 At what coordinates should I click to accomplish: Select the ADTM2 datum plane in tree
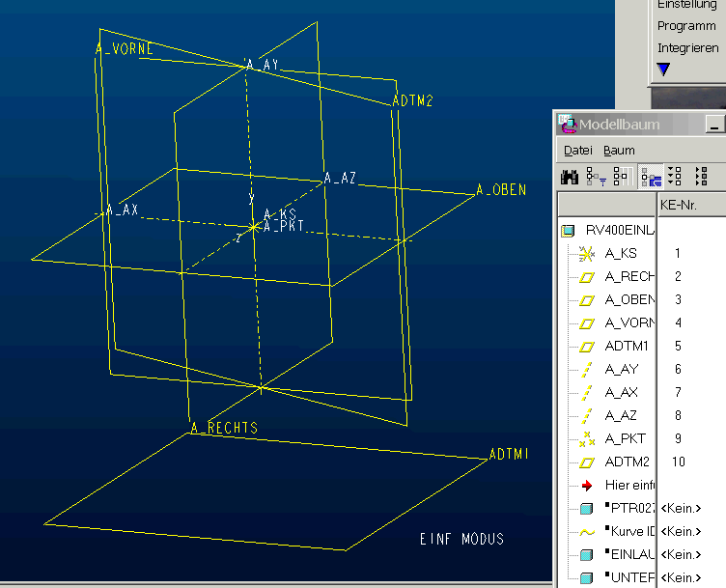click(627, 462)
